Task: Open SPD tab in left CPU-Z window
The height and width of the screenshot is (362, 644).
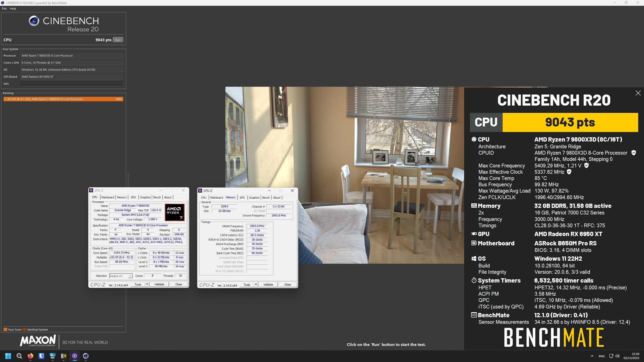Action: tap(133, 197)
